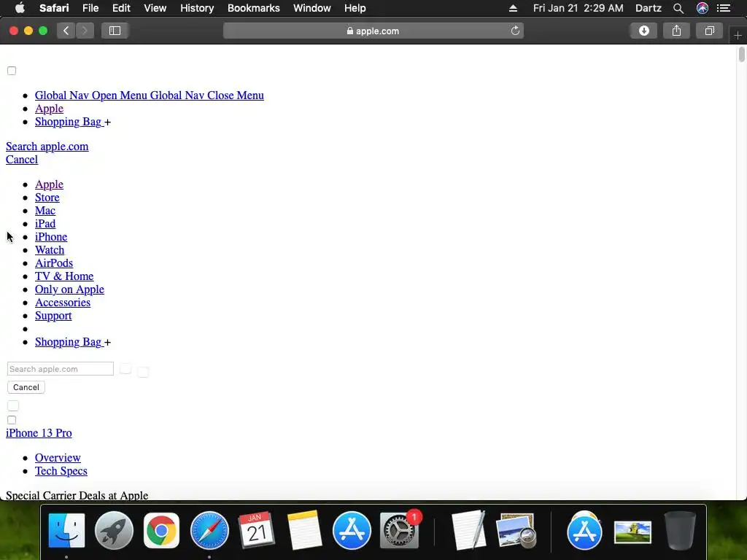Open the Safari menu

point(54,8)
